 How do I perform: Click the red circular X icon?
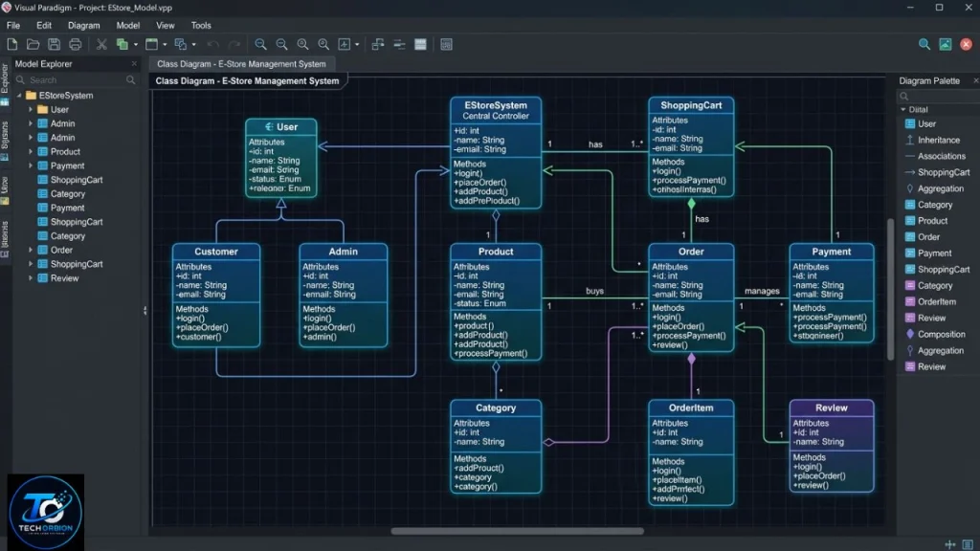tap(967, 44)
